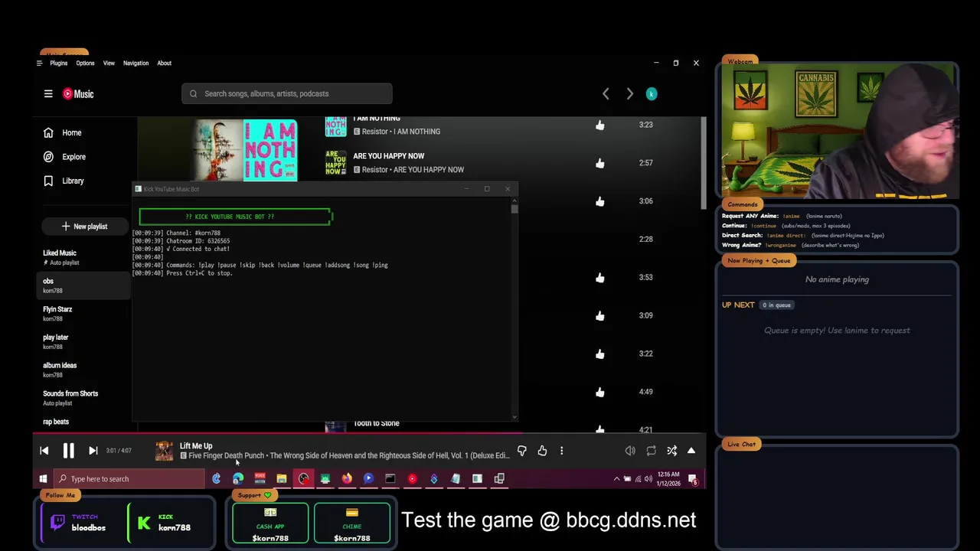Image resolution: width=980 pixels, height=551 pixels.
Task: Select the obs playlist
Action: 83,285
